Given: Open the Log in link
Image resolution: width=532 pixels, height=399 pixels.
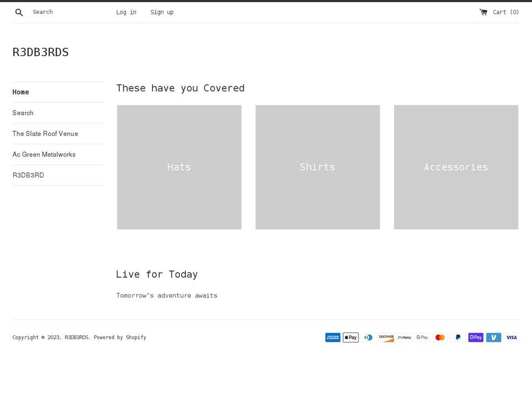Looking at the screenshot, I should [126, 12].
